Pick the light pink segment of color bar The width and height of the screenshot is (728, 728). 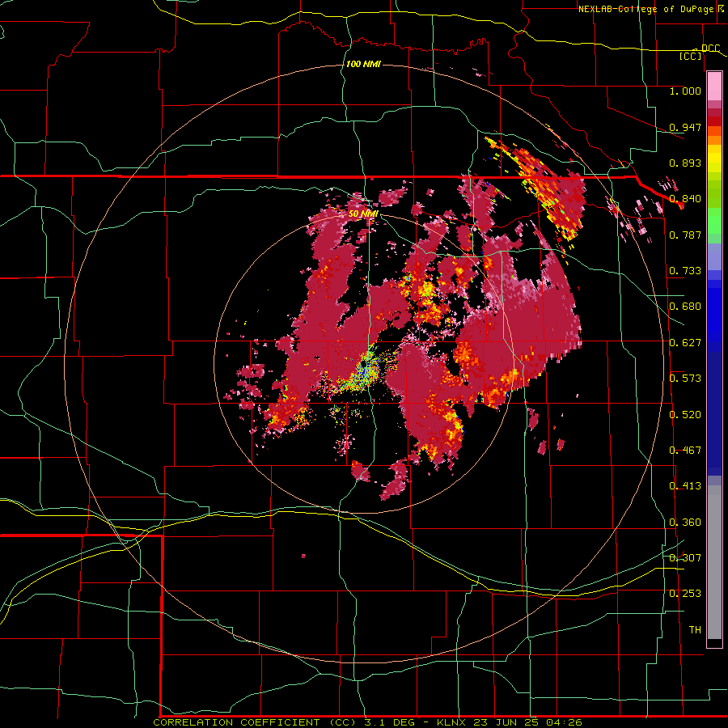(x=714, y=87)
